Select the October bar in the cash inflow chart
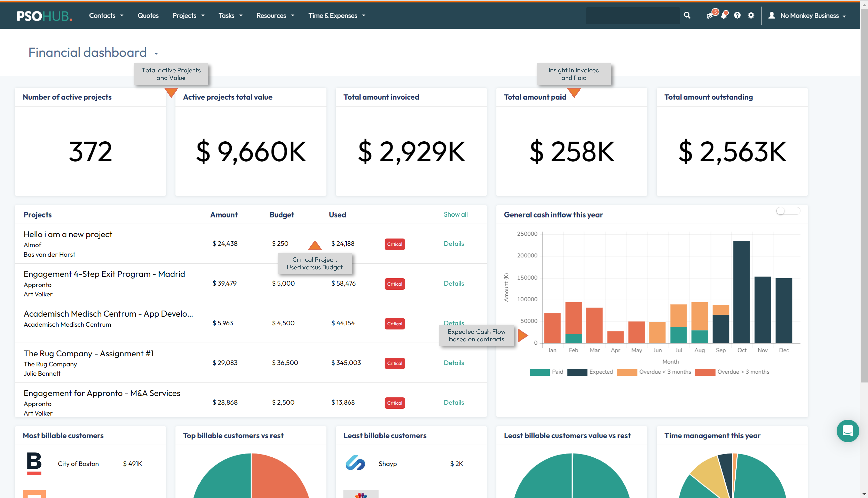The image size is (868, 498). [742, 291]
